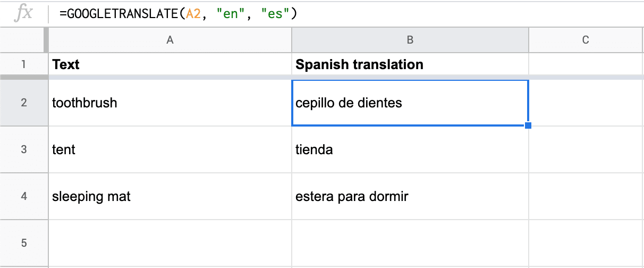Select row 2 header
644x268 pixels.
coord(23,103)
